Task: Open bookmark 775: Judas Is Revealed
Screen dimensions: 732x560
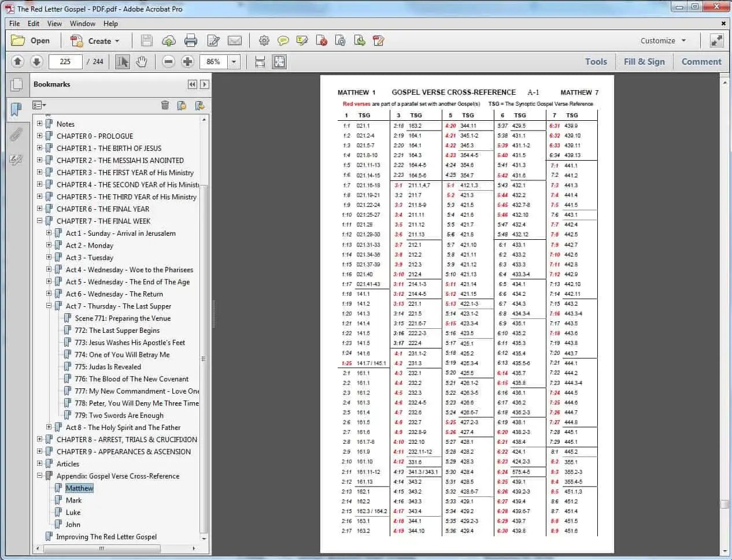Action: click(x=108, y=366)
